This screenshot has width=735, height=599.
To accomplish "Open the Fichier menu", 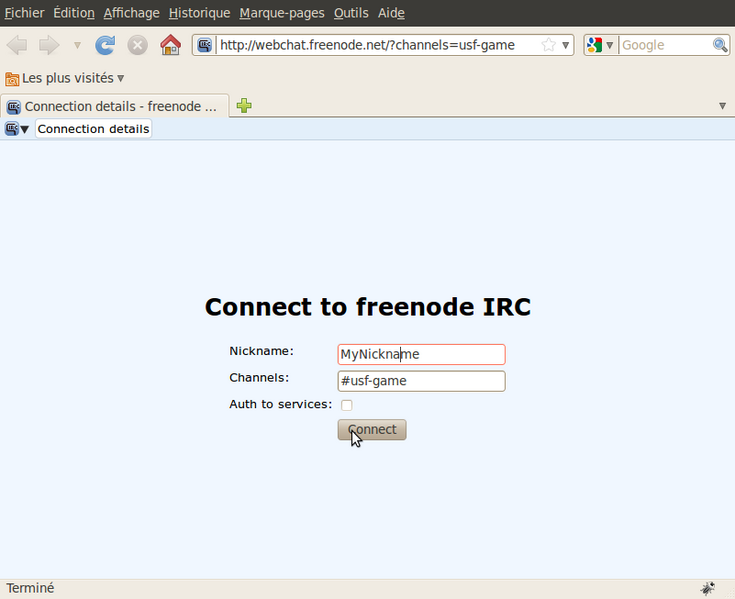I will click(24, 13).
